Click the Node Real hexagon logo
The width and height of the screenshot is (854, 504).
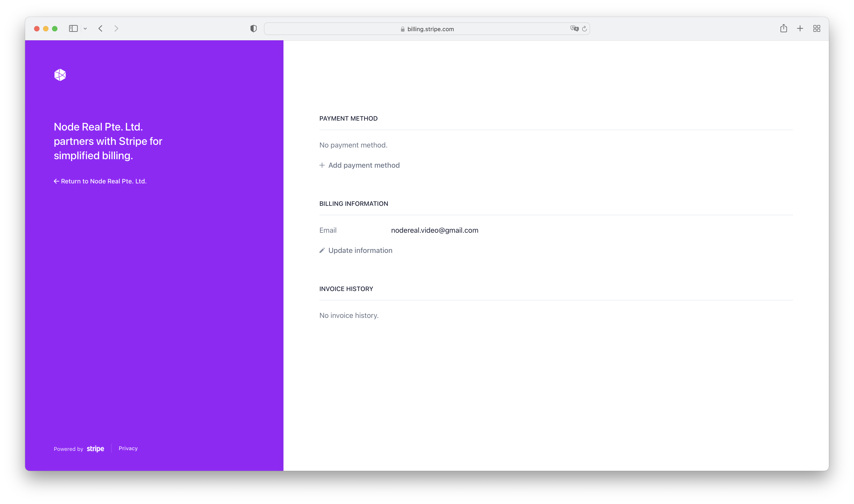(x=60, y=75)
